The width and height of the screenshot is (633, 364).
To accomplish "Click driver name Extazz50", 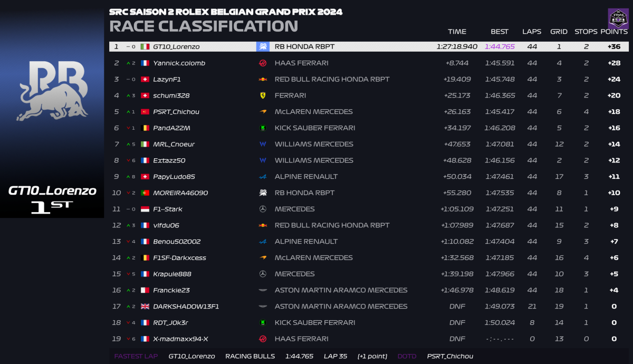I will click(x=169, y=160).
